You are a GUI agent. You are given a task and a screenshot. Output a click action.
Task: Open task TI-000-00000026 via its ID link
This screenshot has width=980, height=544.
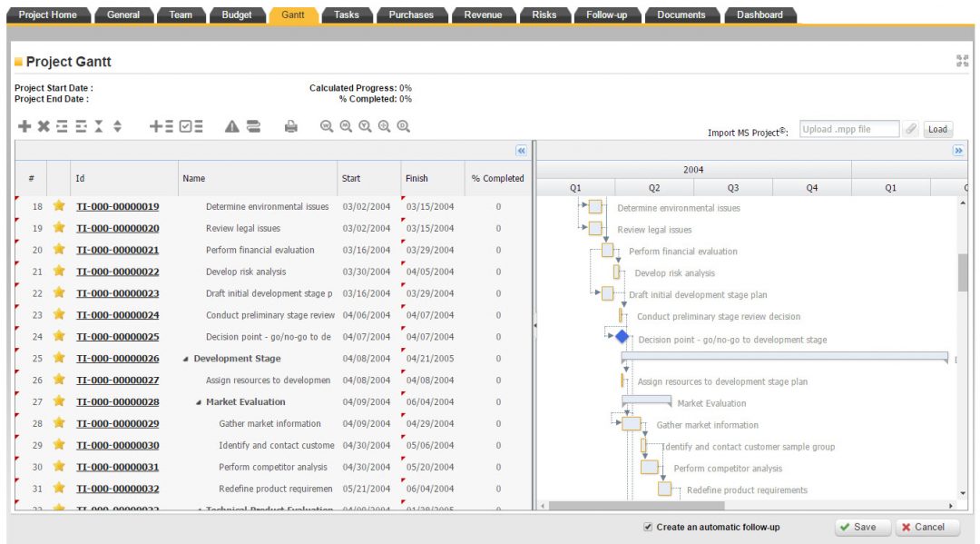click(x=118, y=358)
